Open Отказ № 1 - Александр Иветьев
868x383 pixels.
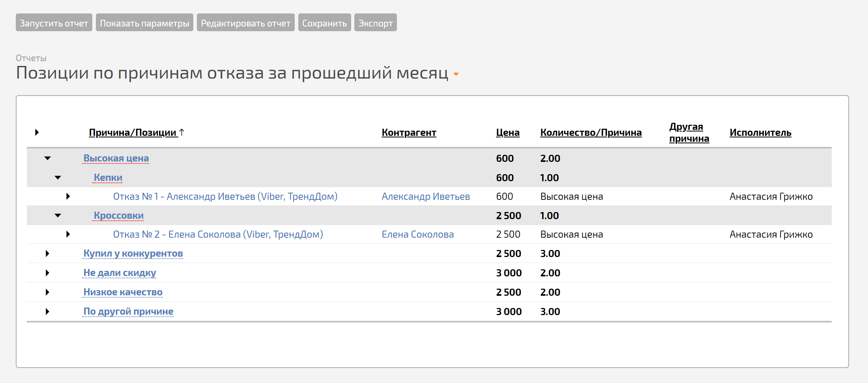(225, 196)
